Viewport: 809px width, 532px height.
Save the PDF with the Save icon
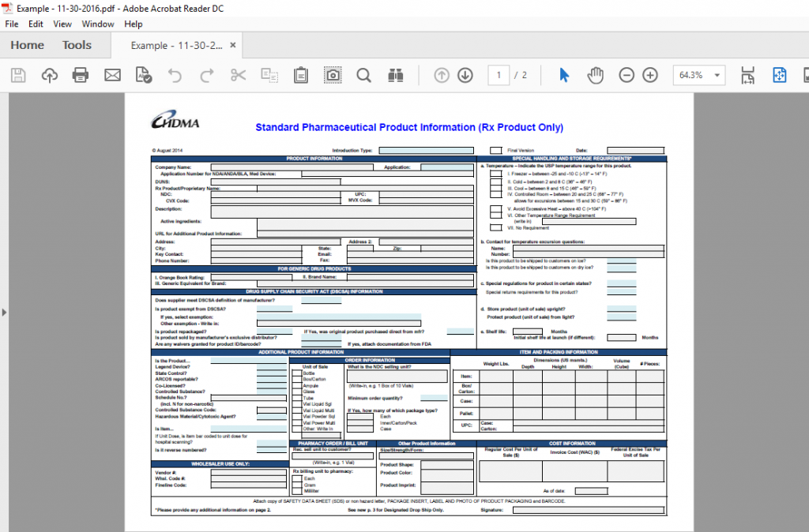[x=17, y=75]
